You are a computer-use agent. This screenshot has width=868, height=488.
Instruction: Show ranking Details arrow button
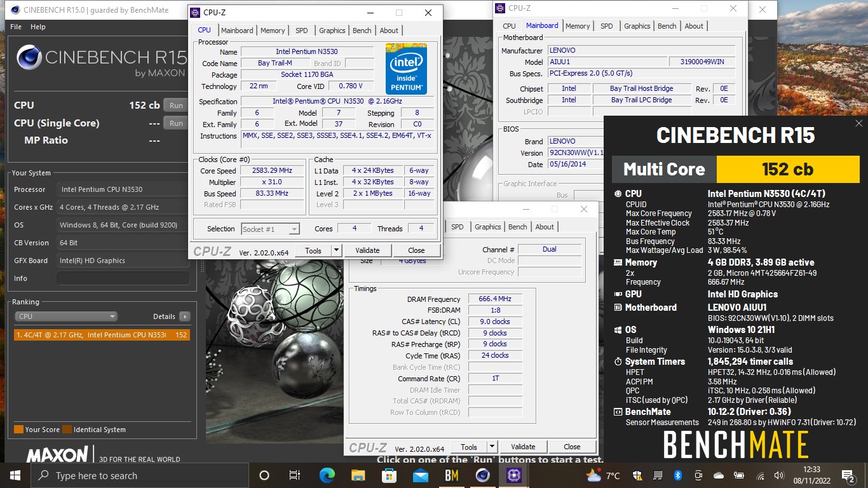click(184, 316)
